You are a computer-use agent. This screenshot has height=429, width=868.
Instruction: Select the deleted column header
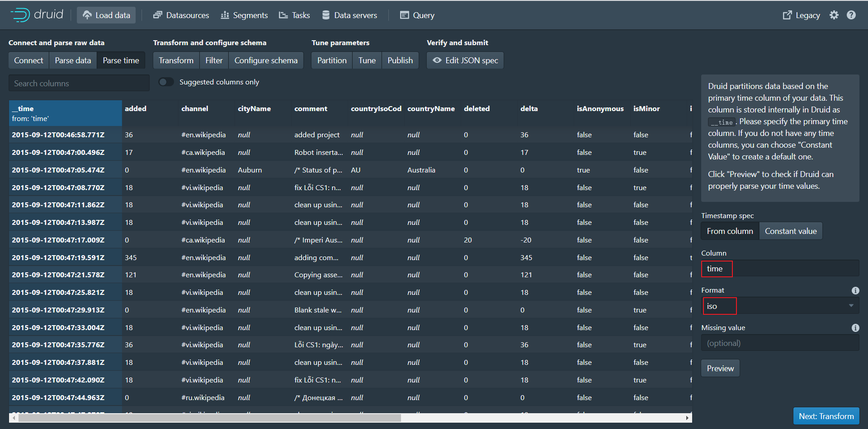click(x=489, y=113)
